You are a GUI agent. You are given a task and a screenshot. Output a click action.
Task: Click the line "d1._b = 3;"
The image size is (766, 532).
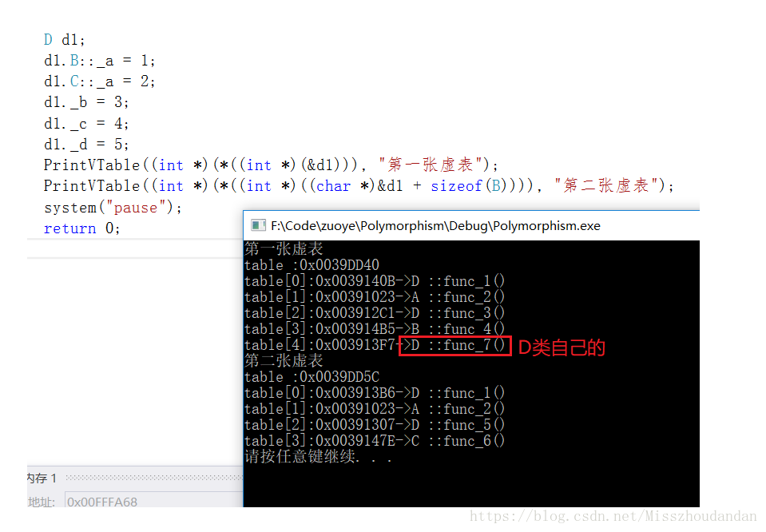86,102
